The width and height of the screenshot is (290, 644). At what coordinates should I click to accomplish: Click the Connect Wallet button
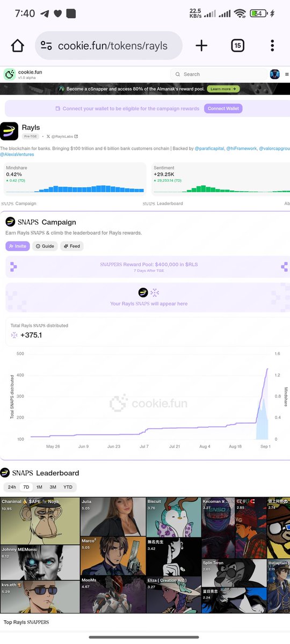pyautogui.click(x=223, y=108)
